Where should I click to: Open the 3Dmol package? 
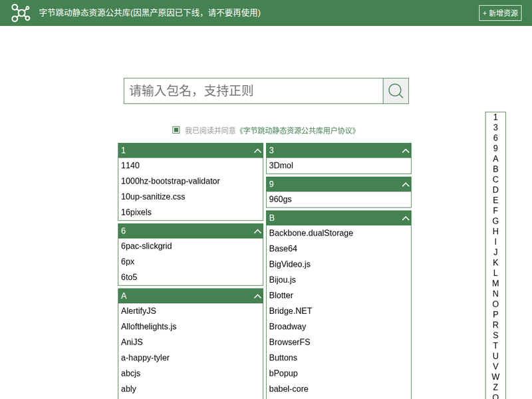[x=281, y=166]
